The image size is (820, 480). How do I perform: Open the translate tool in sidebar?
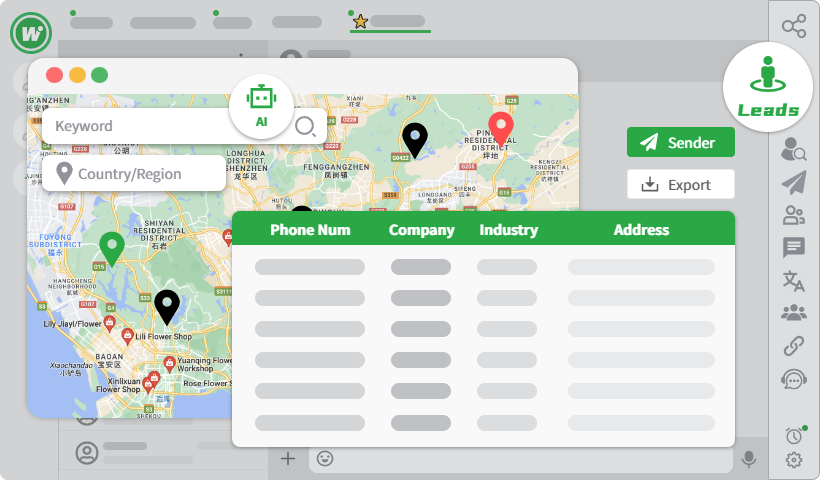coord(794,280)
